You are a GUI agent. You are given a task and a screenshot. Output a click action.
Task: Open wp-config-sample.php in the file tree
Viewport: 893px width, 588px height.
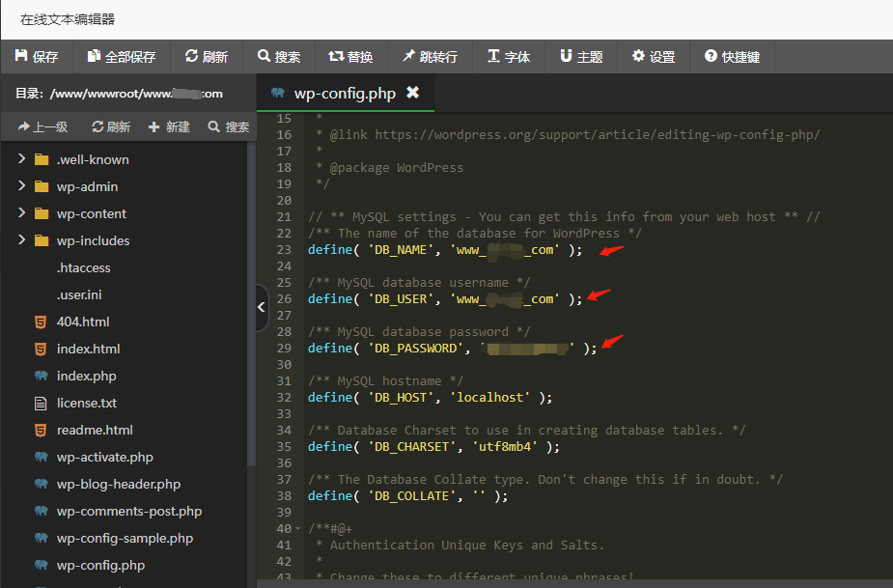(125, 539)
